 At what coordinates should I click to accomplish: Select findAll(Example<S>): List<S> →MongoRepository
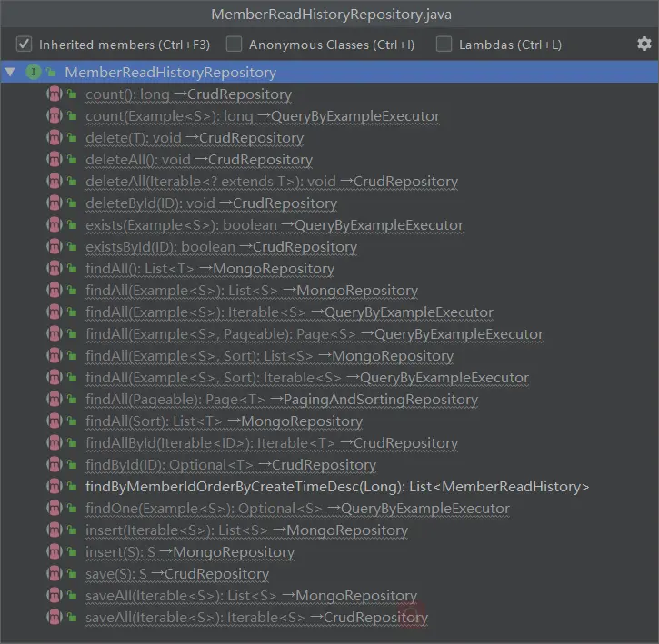click(252, 291)
